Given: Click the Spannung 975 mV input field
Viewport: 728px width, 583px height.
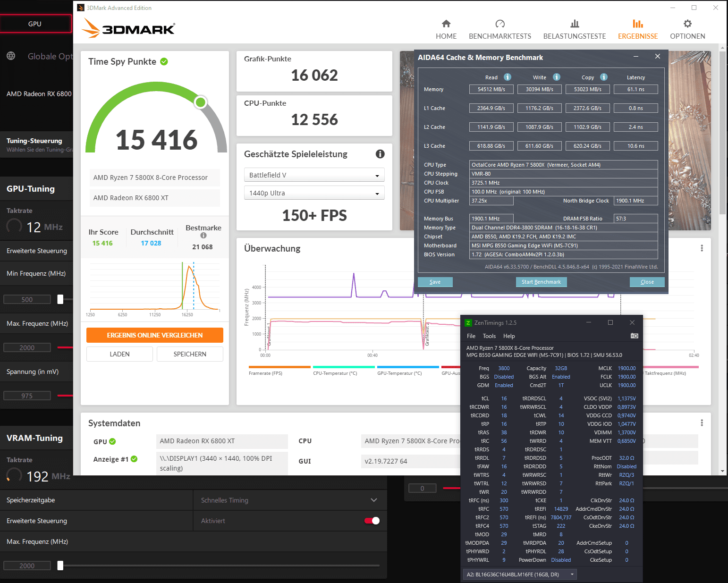Looking at the screenshot, I should [x=27, y=396].
